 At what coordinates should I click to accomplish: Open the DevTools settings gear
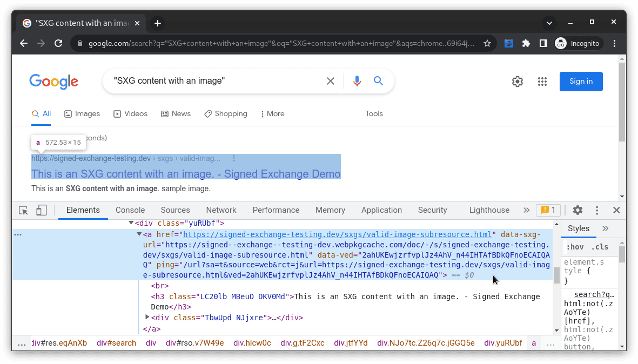click(577, 210)
